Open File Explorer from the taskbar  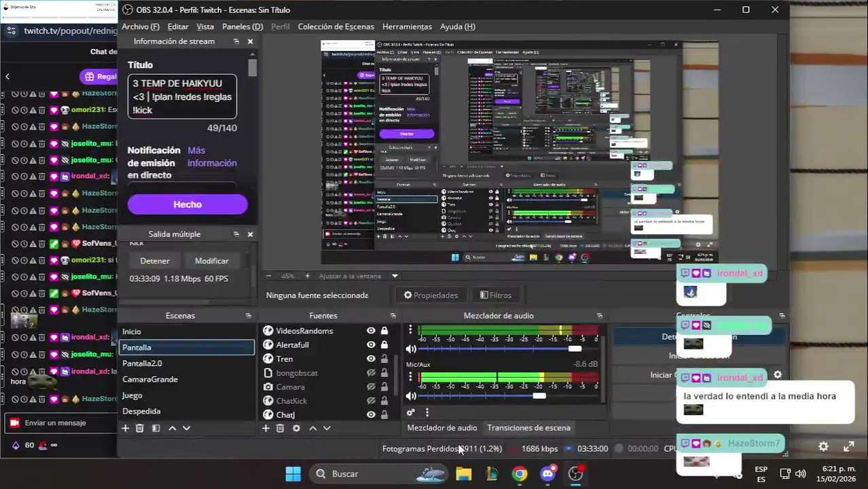463,474
